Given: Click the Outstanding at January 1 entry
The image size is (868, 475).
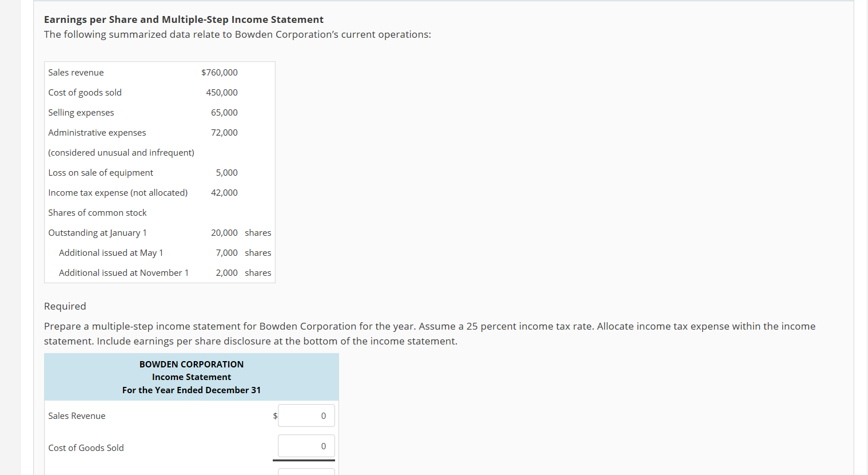Looking at the screenshot, I should click(97, 232).
